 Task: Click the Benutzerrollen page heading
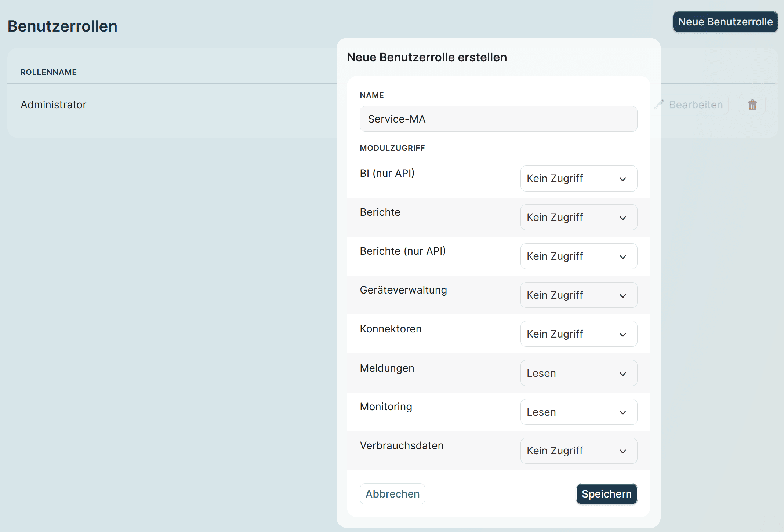[x=62, y=26]
